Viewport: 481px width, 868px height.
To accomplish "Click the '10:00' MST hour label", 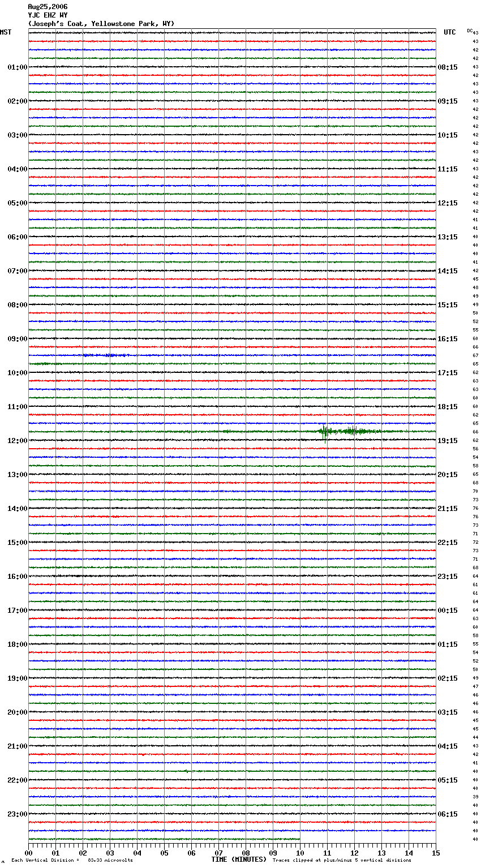I will 18,373.
